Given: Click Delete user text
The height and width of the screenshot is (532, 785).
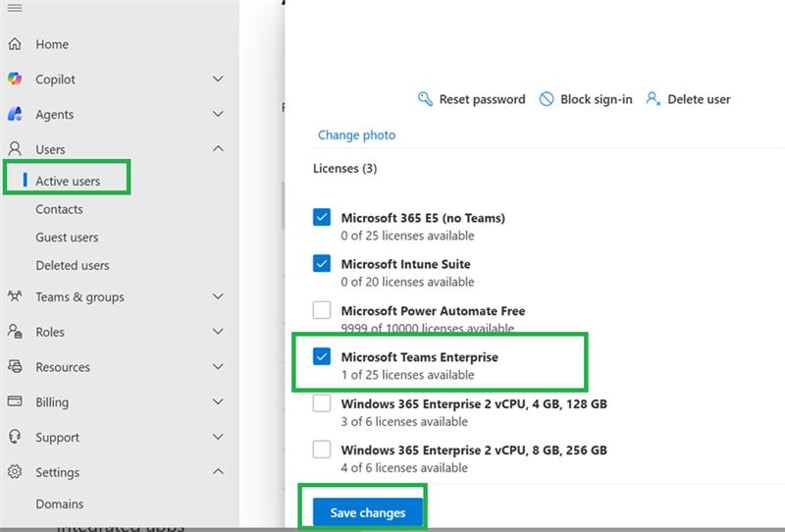Looking at the screenshot, I should click(699, 99).
